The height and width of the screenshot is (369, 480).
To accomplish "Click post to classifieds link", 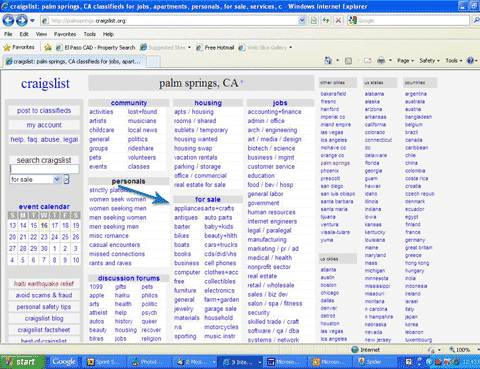I will [44, 111].
